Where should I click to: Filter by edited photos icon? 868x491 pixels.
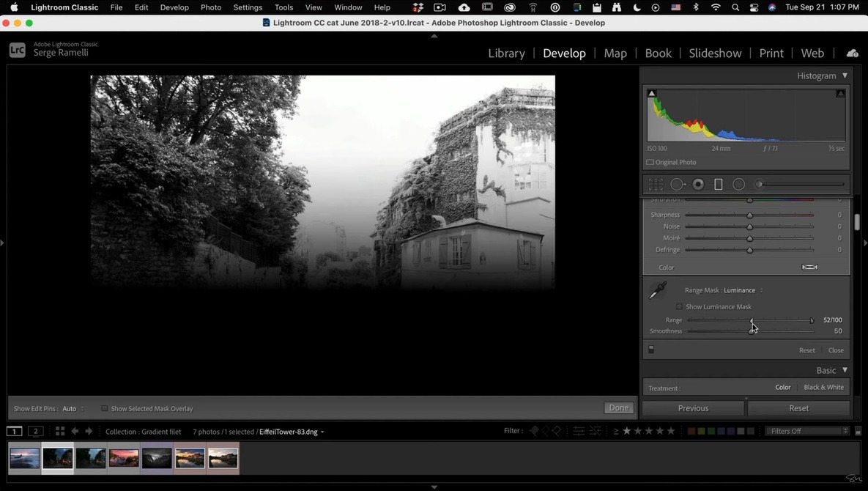pyautogui.click(x=579, y=431)
